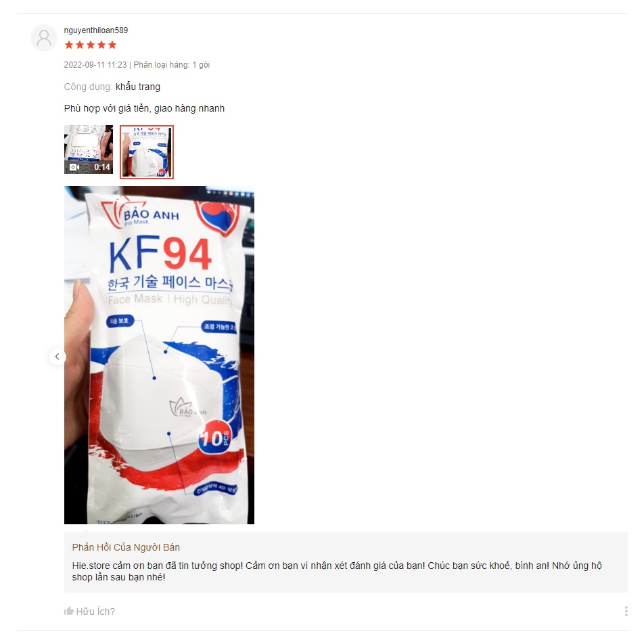This screenshot has height=644, width=644.
Task: Go to the previous image with the left chevron
Action: [x=57, y=356]
